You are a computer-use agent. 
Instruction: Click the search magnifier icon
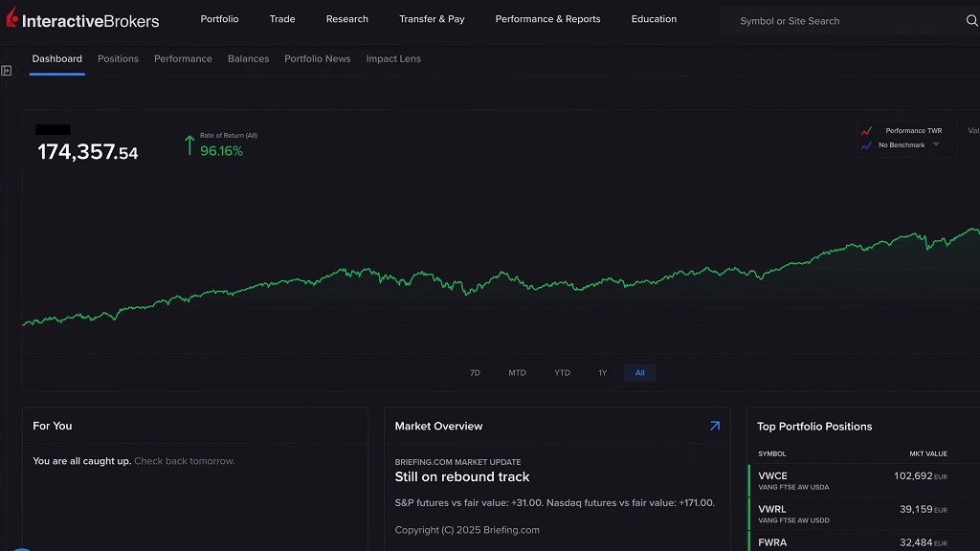tap(972, 21)
